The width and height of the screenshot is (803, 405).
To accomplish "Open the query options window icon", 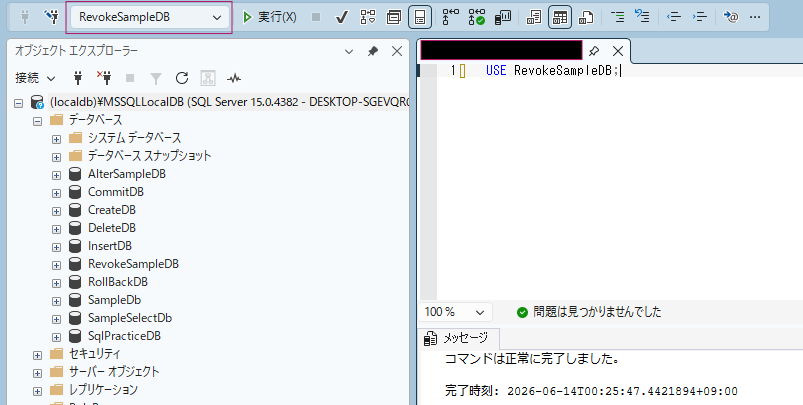I will point(394,17).
